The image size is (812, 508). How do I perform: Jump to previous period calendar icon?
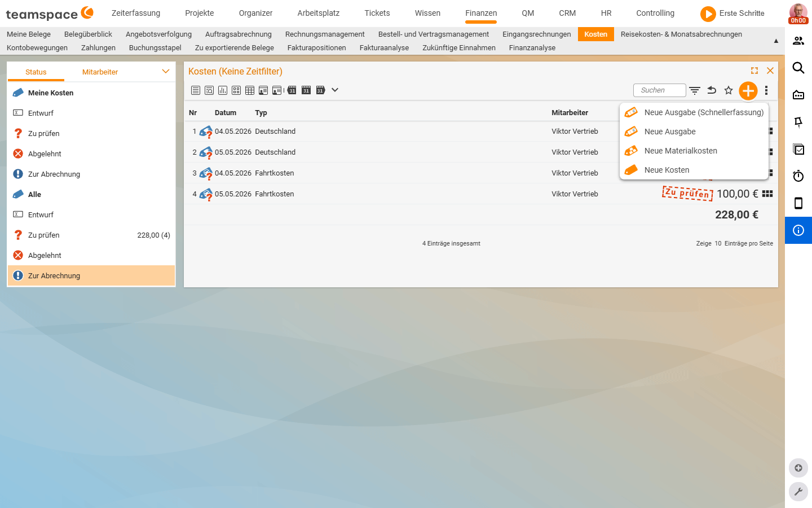coord(292,90)
